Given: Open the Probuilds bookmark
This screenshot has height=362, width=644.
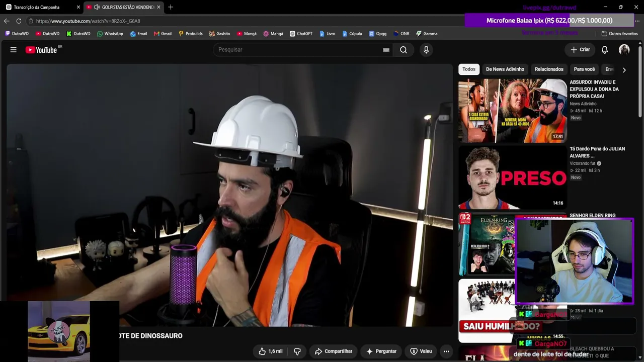Looking at the screenshot, I should (190, 34).
